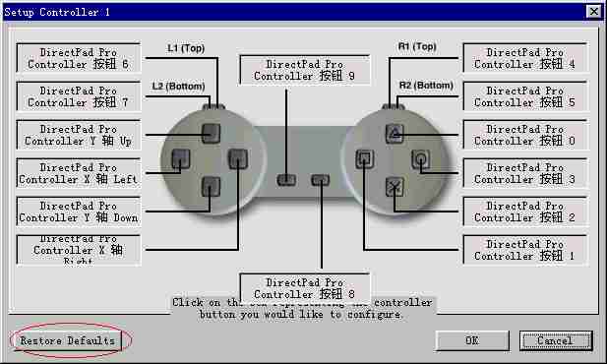The height and width of the screenshot is (364, 607).
Task: Click the Restore Defaults button
Action: pyautogui.click(x=68, y=340)
